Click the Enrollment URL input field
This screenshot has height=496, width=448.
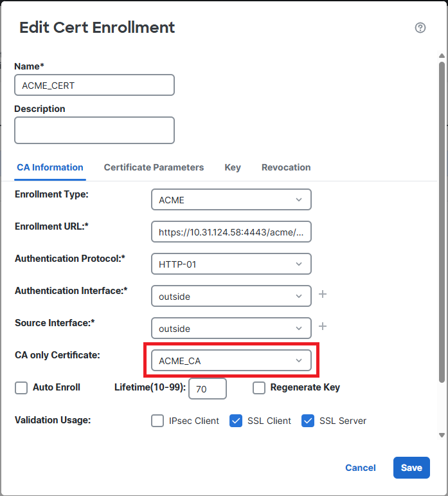(231, 232)
